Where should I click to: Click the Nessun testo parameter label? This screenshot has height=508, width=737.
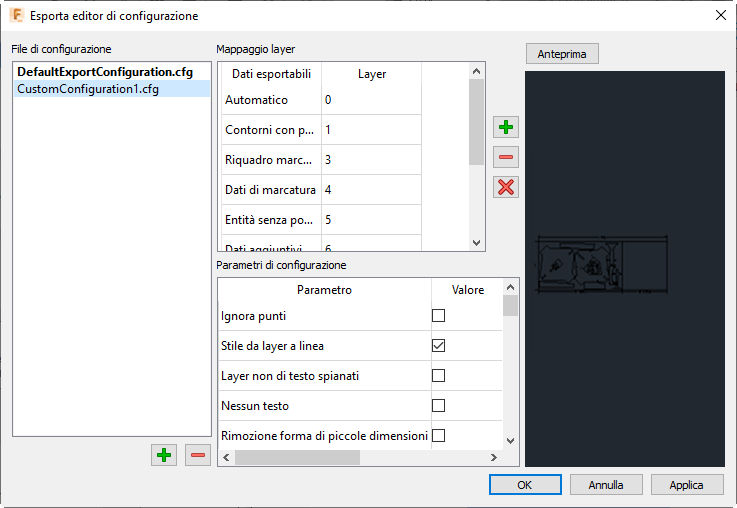(x=255, y=406)
